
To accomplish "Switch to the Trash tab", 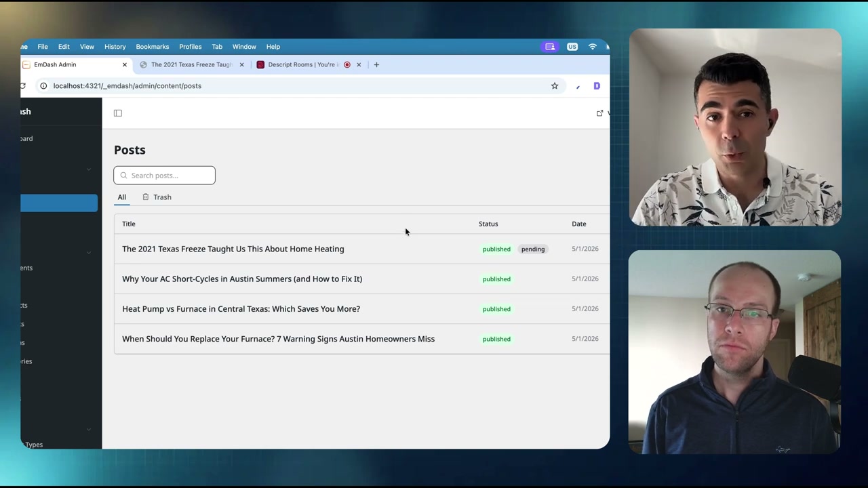I will click(157, 197).
